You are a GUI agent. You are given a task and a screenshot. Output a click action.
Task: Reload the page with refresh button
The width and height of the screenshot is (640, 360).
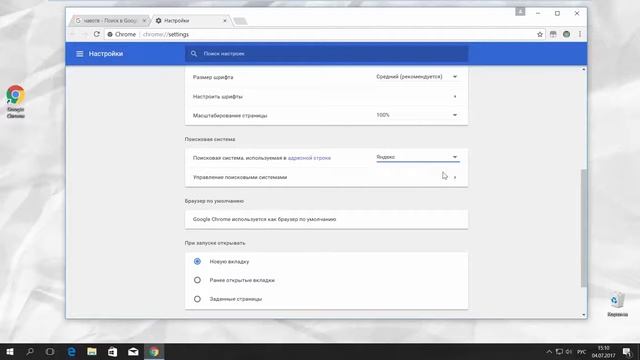[97, 34]
